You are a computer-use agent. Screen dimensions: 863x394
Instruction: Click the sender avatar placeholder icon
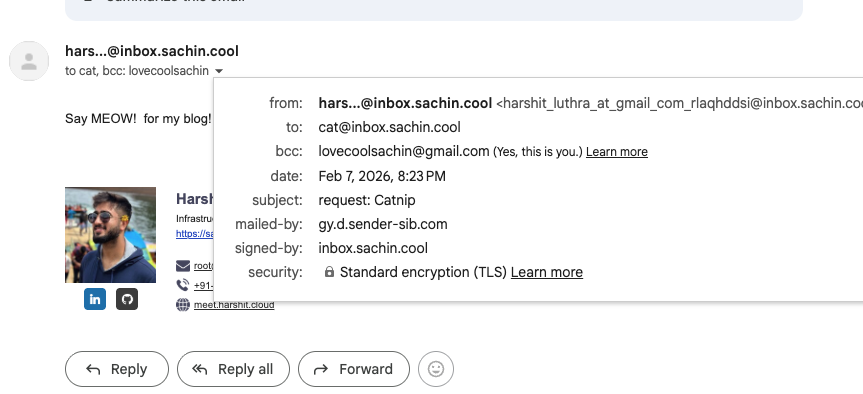[29, 61]
